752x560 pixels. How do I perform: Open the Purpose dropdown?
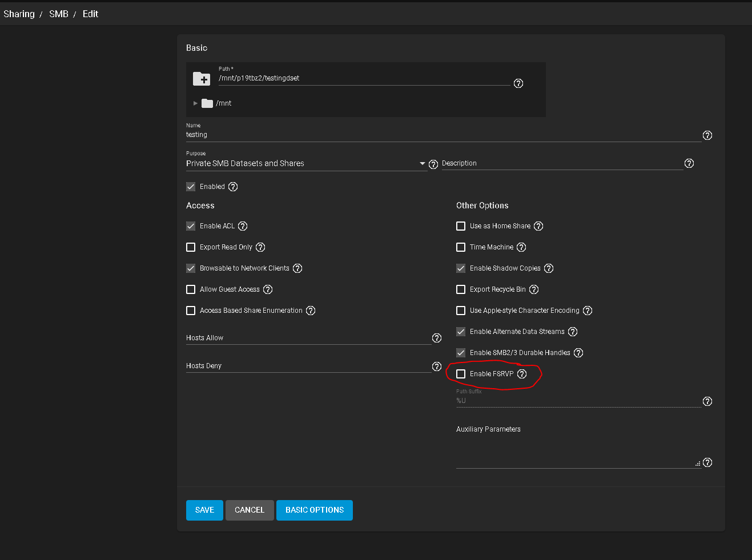pos(306,164)
